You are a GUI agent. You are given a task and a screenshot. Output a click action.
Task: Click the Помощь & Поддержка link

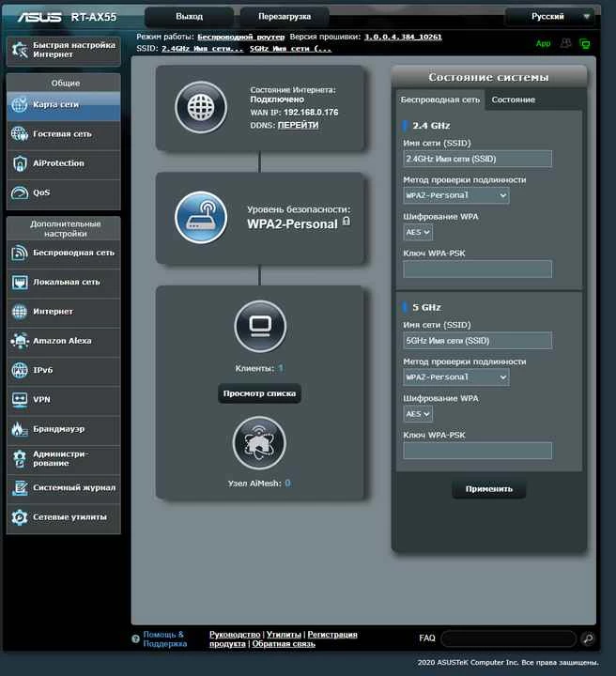coord(165,639)
